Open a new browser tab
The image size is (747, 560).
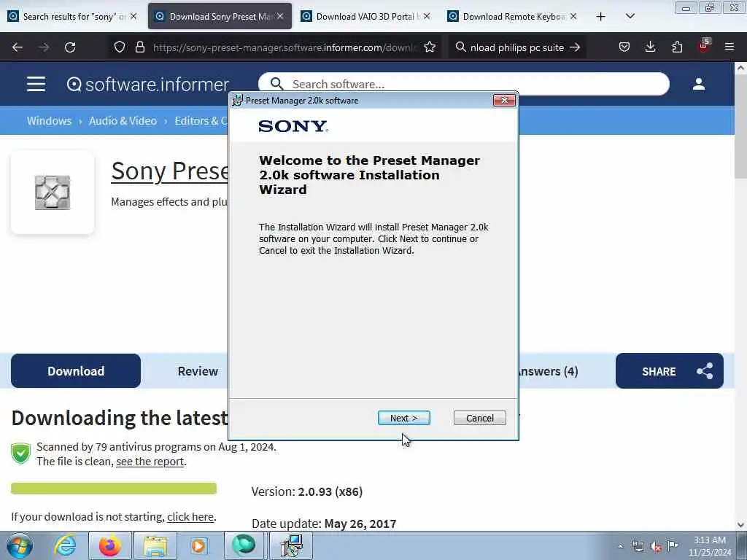tap(601, 17)
